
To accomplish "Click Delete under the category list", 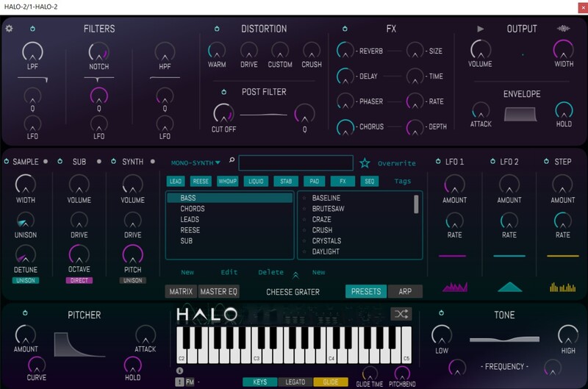I will point(270,272).
